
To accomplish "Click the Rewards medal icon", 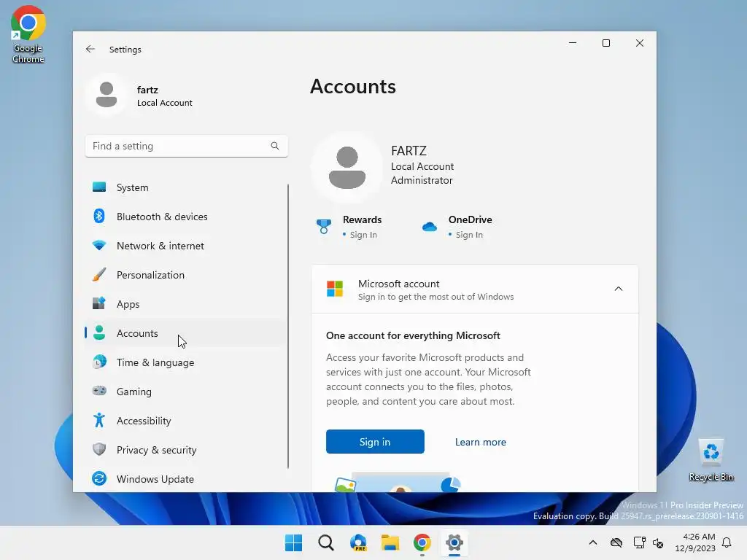I will [x=323, y=226].
